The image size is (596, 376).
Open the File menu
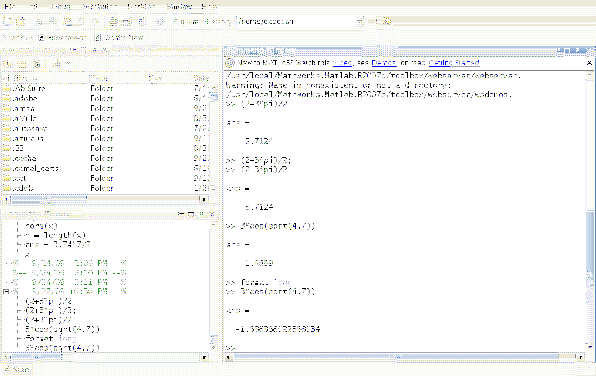pos(10,6)
